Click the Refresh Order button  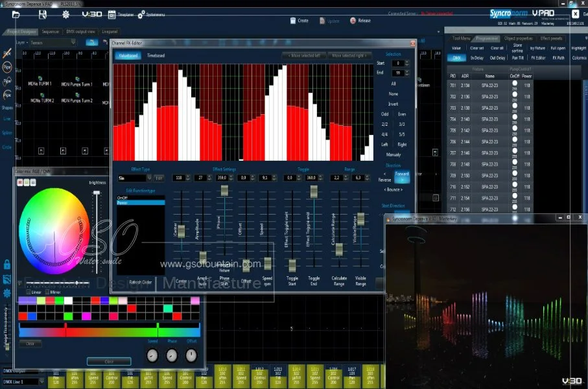pyautogui.click(x=140, y=282)
